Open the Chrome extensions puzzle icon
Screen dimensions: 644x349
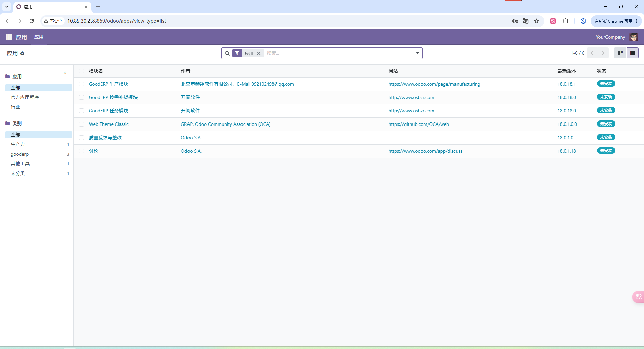pyautogui.click(x=566, y=21)
